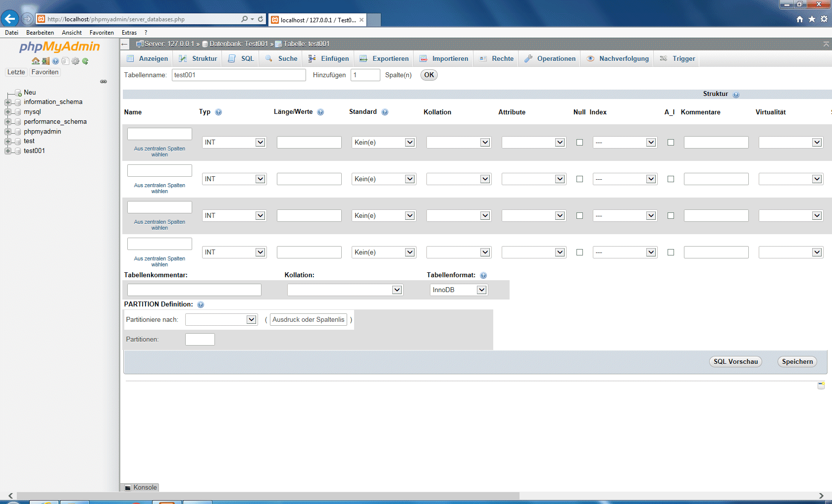
Task: Reload navigation panel with green refresh icon
Action: click(x=85, y=61)
